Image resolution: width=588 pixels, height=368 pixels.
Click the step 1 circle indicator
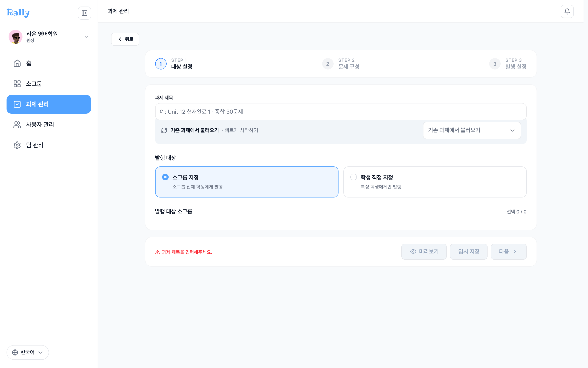(x=161, y=64)
